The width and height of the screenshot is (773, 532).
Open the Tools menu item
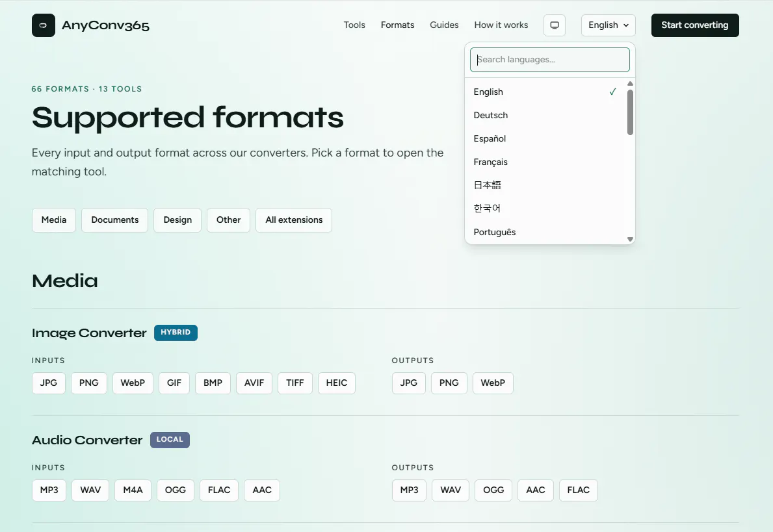(354, 25)
